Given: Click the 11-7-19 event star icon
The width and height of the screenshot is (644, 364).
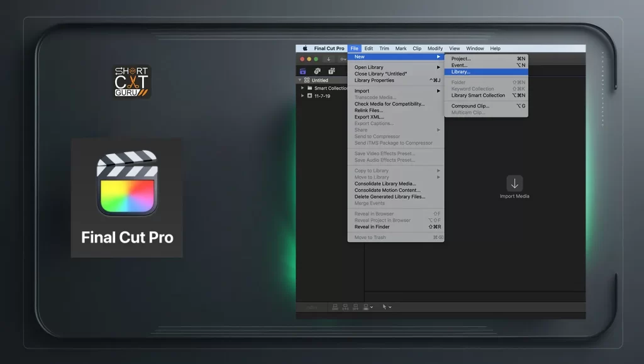Looking at the screenshot, I should 309,96.
